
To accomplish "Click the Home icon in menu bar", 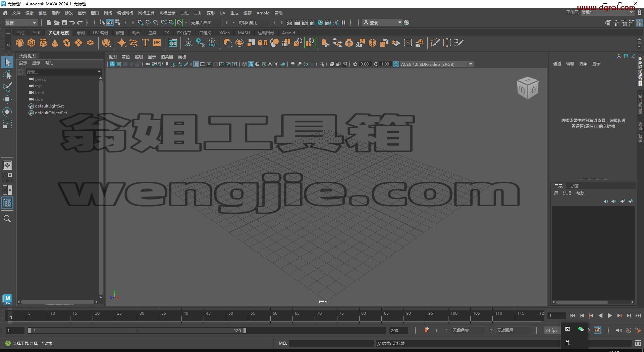I will point(5,13).
